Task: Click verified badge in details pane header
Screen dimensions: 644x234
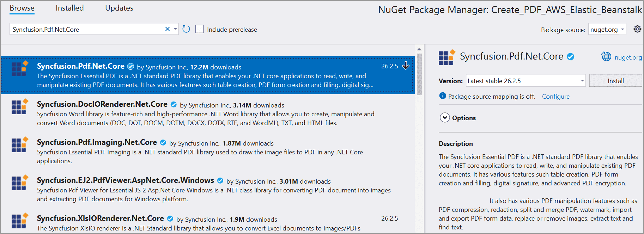Action: 570,56
